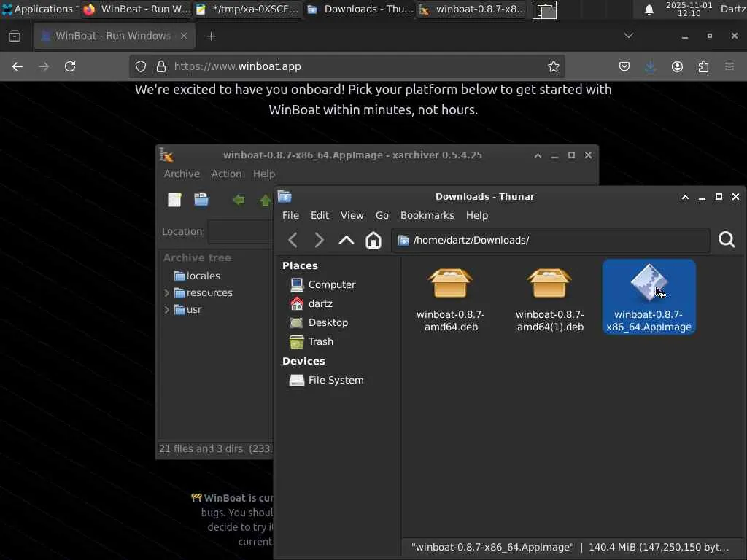747x560 pixels.
Task: Close the WinBoat browser tab
Action: click(x=184, y=36)
